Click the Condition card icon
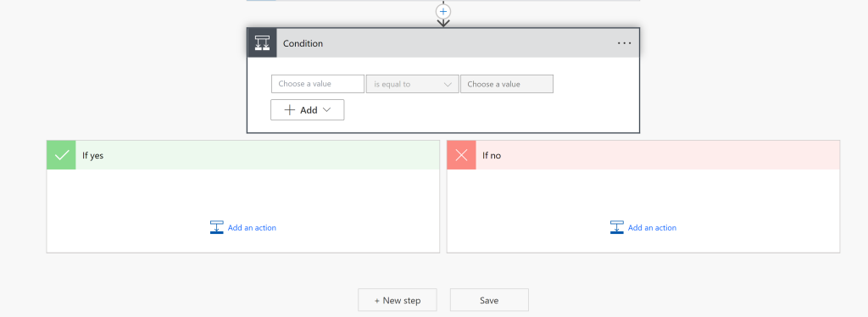 262,43
